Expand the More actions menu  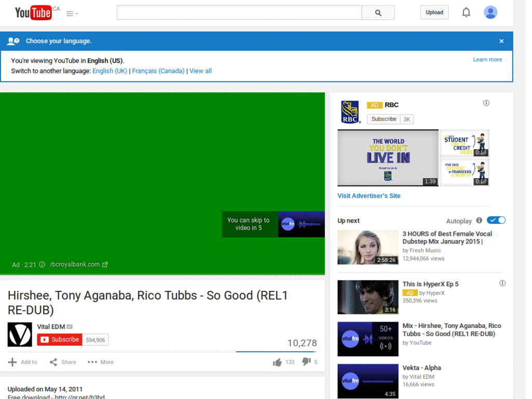[100, 362]
